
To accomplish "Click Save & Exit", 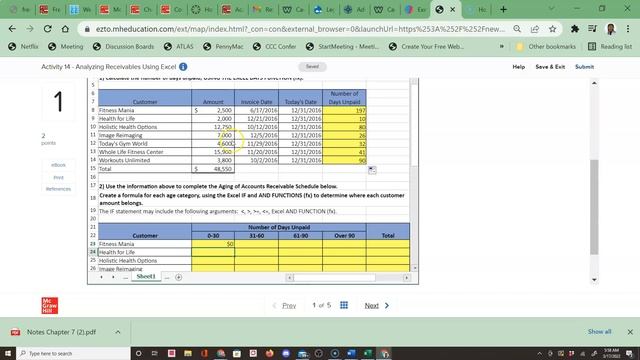I will [x=550, y=67].
